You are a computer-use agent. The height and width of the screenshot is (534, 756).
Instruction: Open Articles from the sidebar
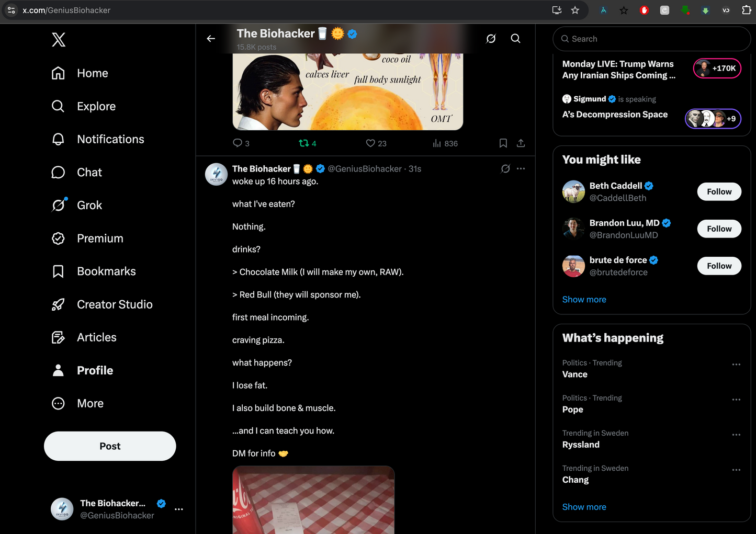coord(84,337)
